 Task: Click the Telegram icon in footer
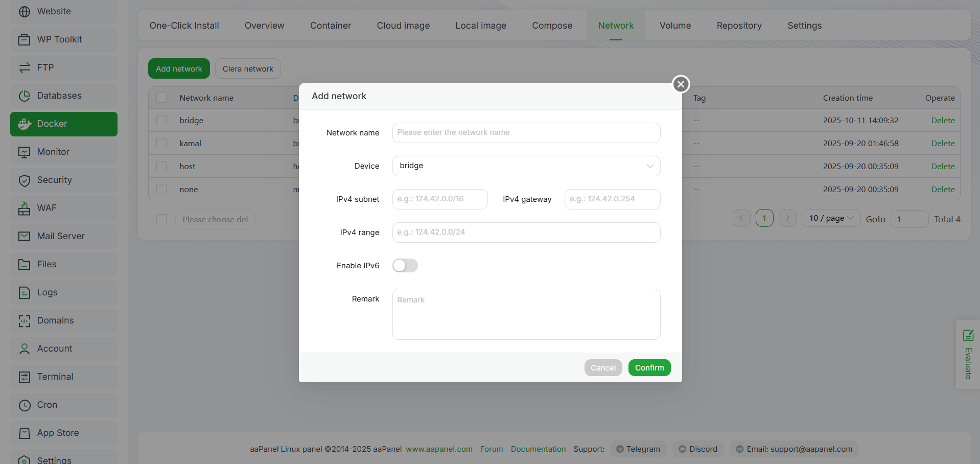[x=620, y=449]
